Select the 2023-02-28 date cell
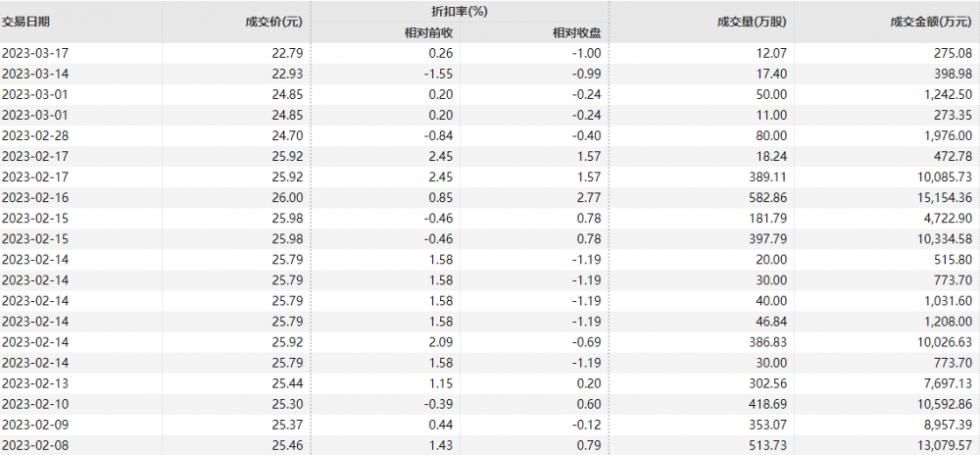The width and height of the screenshot is (980, 455). 35,136
